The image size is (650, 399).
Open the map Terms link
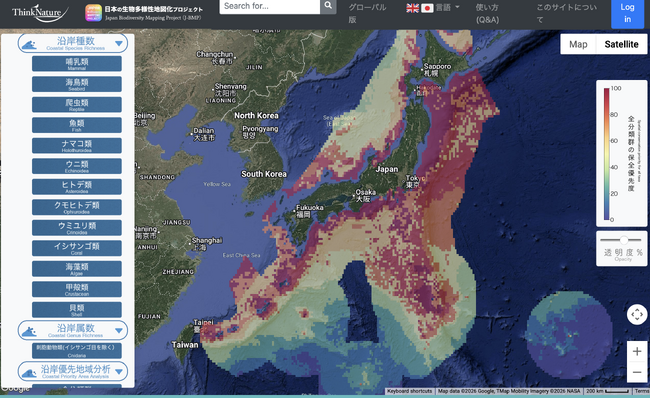642,391
